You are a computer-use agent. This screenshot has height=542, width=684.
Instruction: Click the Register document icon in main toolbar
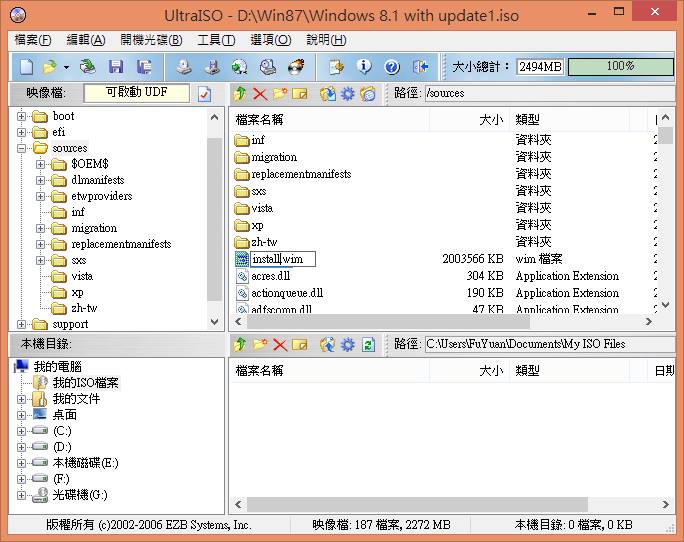[336, 67]
